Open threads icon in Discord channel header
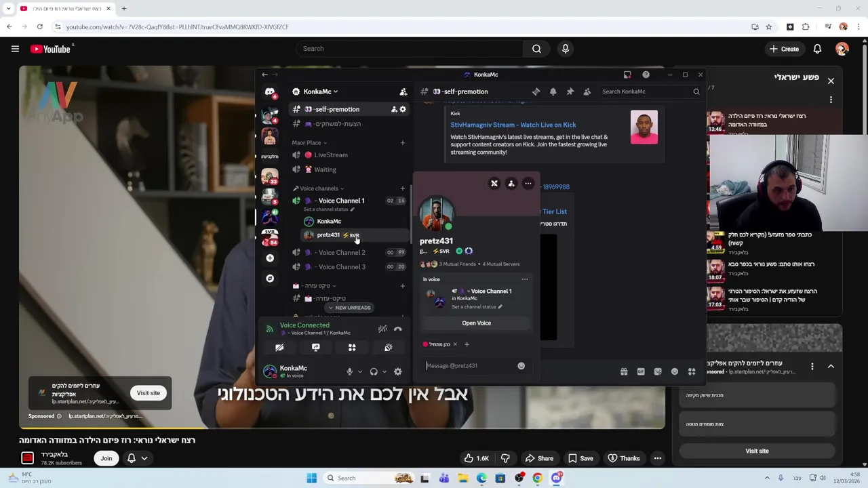The image size is (868, 488). (x=536, y=91)
